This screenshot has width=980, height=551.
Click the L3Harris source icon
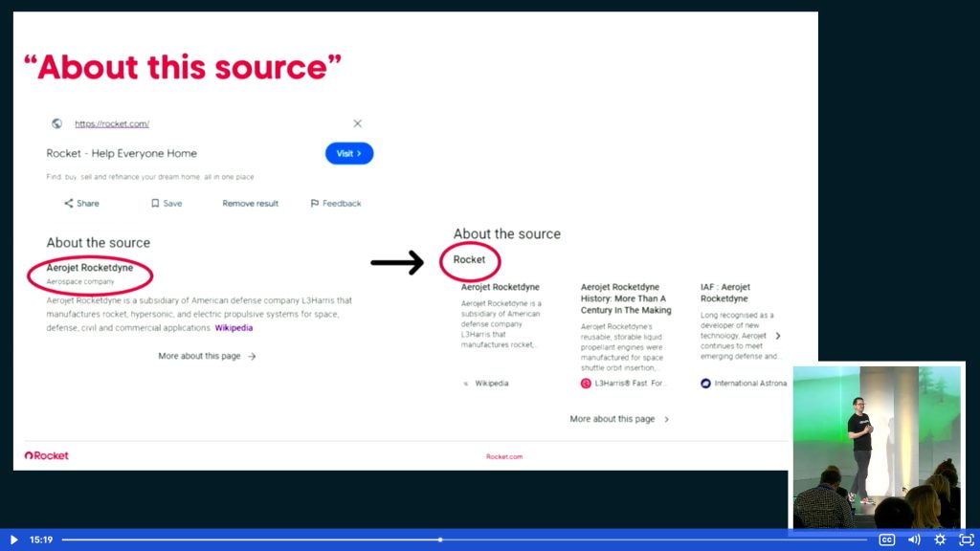point(586,384)
